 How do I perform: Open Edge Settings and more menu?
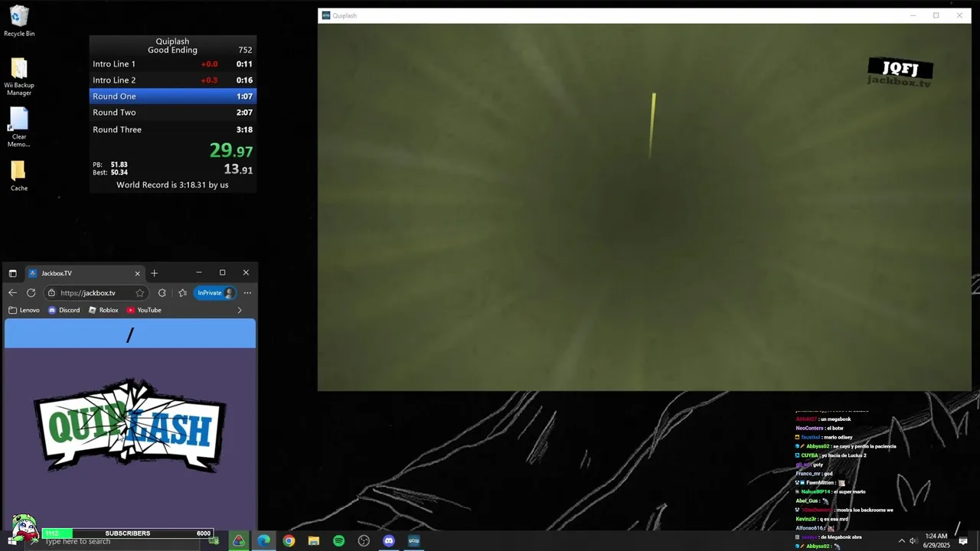[247, 292]
